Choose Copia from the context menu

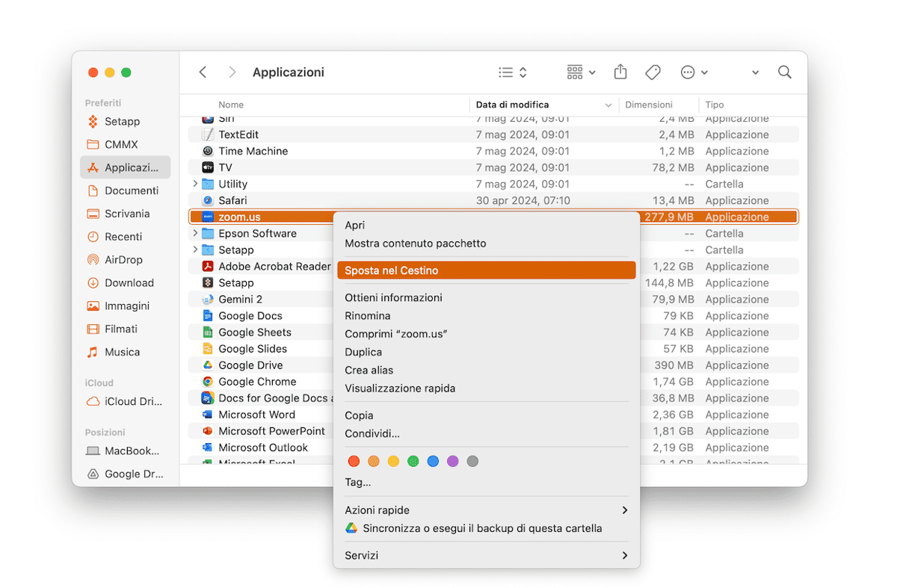(x=486, y=415)
